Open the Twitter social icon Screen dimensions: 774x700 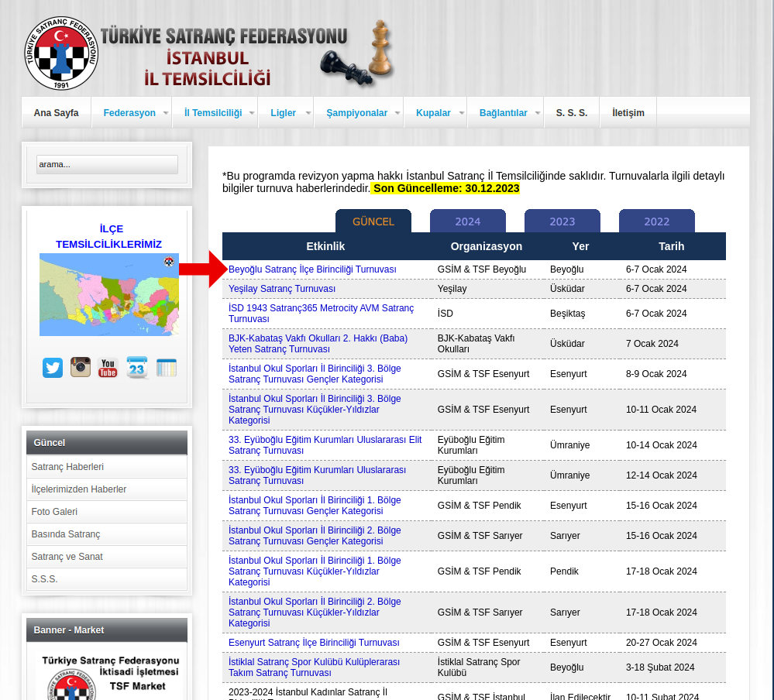point(53,368)
